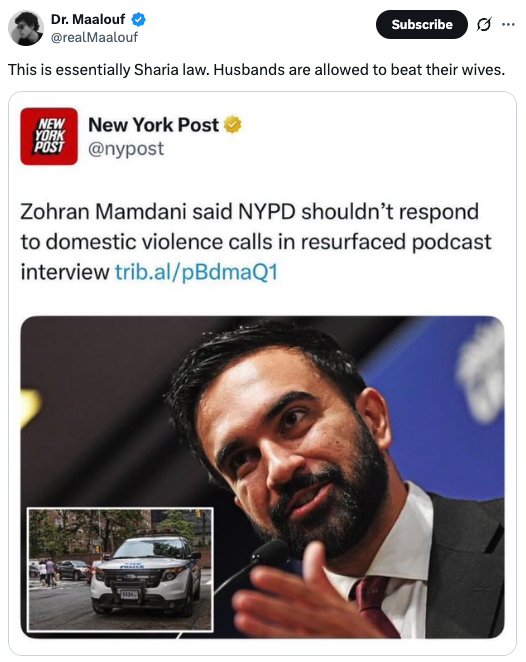Open the @realMaalouf handle

click(94, 37)
